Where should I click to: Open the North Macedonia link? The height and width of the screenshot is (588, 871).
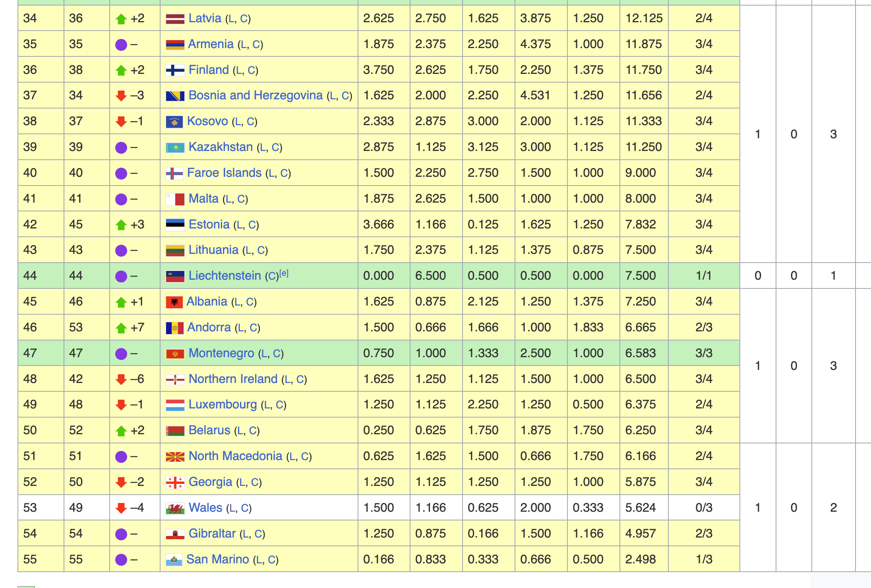coord(235,456)
